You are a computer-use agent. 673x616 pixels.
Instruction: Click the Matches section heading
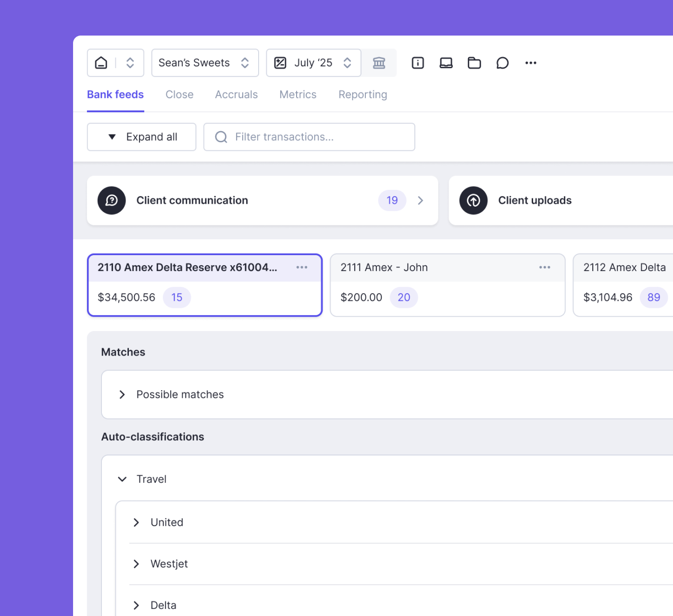[x=123, y=352]
